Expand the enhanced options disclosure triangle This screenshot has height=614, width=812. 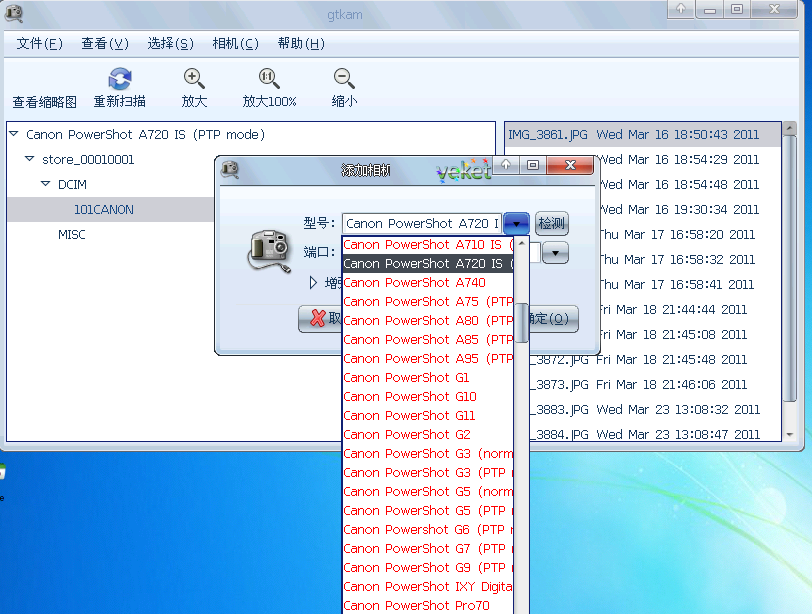point(313,283)
